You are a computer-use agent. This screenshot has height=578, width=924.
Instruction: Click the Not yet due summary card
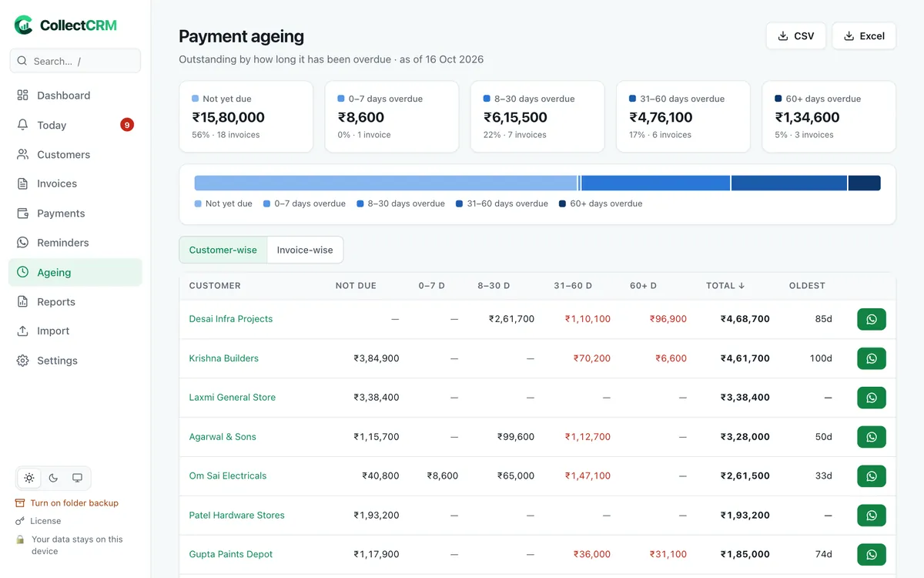point(246,117)
